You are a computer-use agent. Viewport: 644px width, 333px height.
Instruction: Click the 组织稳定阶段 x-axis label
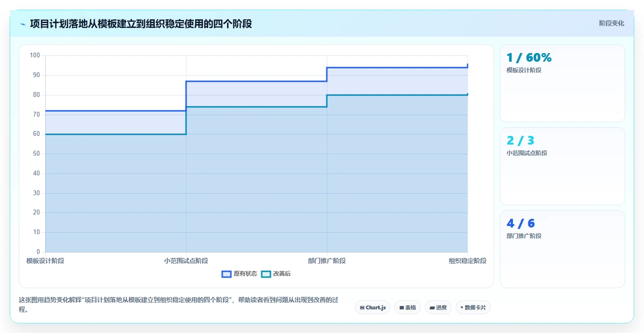click(x=468, y=261)
